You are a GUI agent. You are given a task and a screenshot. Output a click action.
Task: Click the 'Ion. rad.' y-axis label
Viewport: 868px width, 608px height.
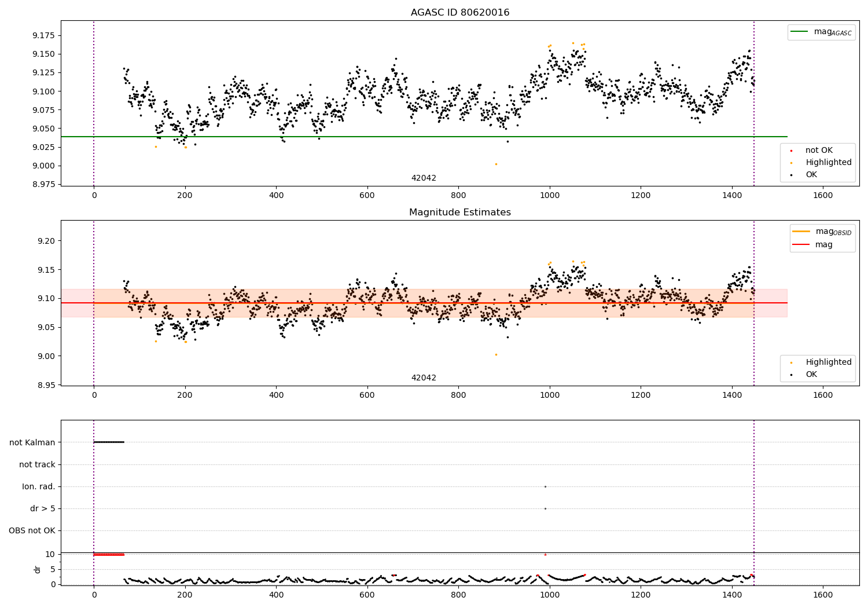[39, 486]
